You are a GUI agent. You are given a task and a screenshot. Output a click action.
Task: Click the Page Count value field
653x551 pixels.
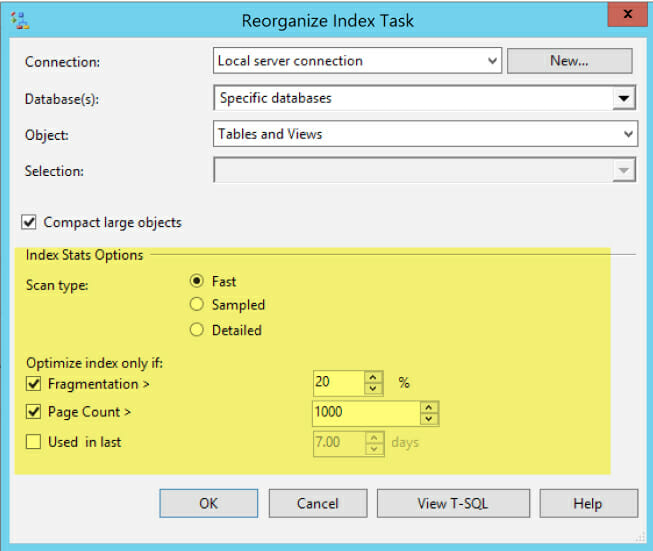[366, 413]
